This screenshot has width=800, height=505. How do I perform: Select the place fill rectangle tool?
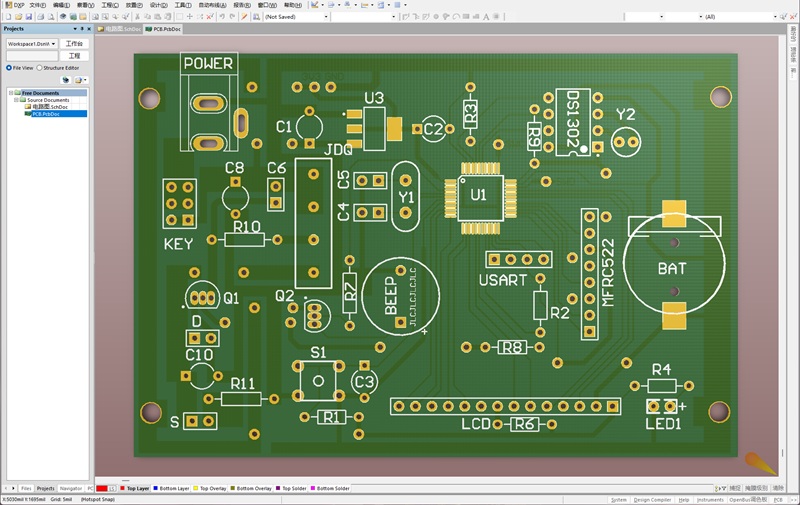[x=466, y=17]
